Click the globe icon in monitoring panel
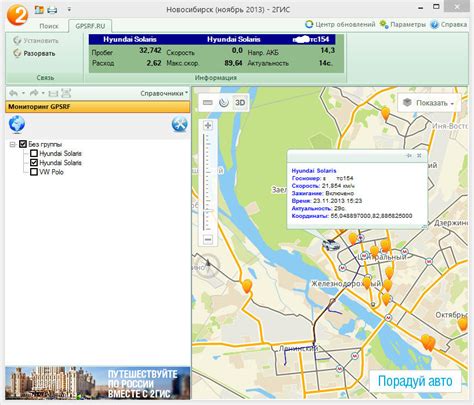 pyautogui.click(x=17, y=124)
